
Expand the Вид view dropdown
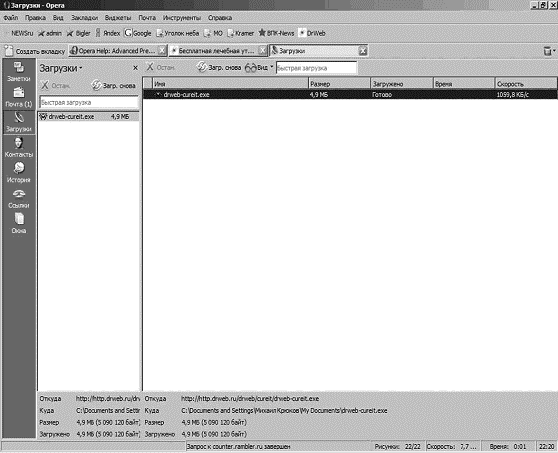259,67
